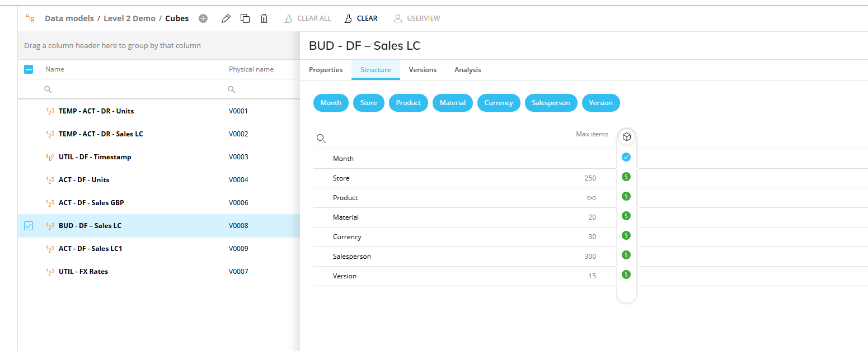Click the magnifier icon above Month row

(321, 139)
